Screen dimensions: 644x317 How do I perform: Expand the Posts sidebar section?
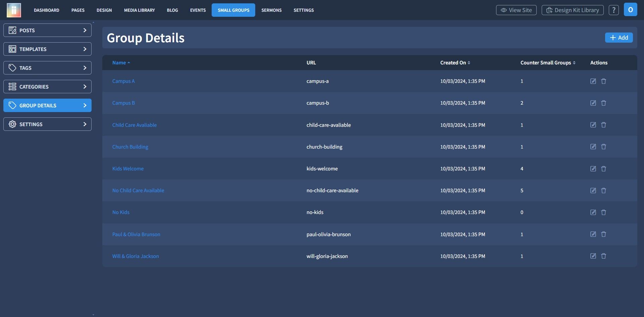[47, 30]
